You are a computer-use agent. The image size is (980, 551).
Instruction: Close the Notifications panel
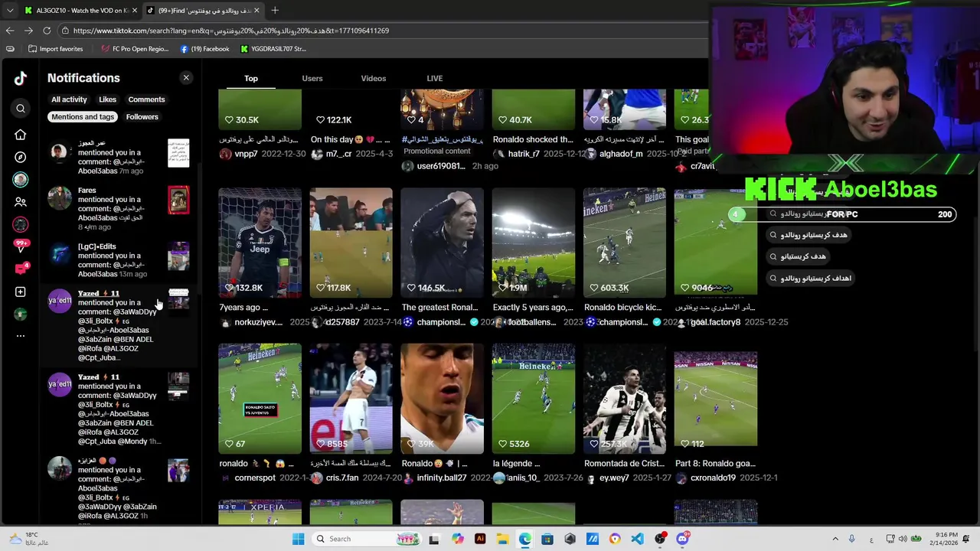click(186, 77)
